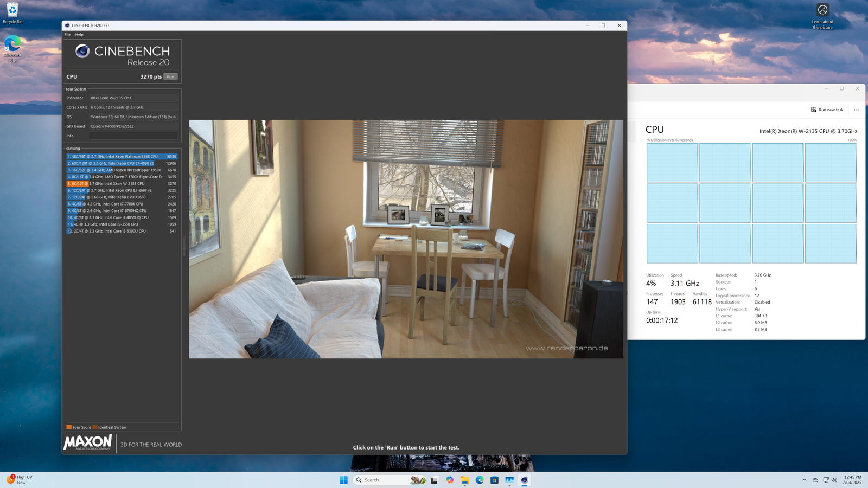Expand the hidden system tray icons chevron
Viewport: 868px width, 488px height.
pyautogui.click(x=804, y=480)
